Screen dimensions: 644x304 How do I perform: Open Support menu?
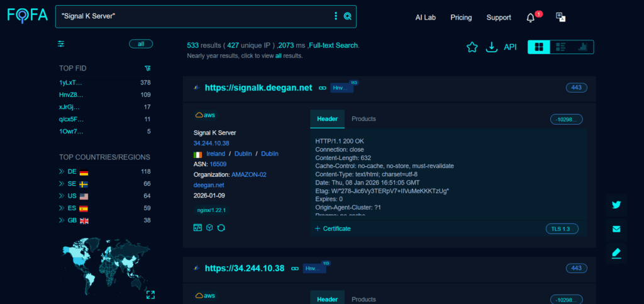coord(499,18)
